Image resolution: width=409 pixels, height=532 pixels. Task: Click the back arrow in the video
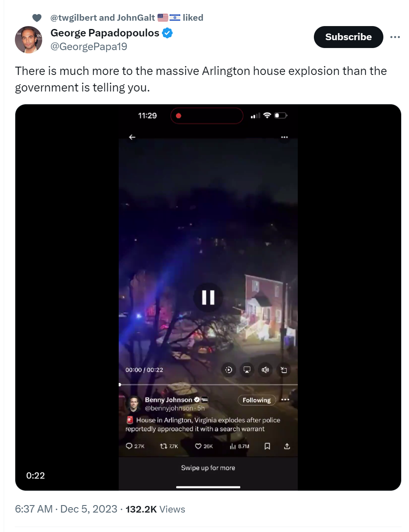tap(132, 137)
